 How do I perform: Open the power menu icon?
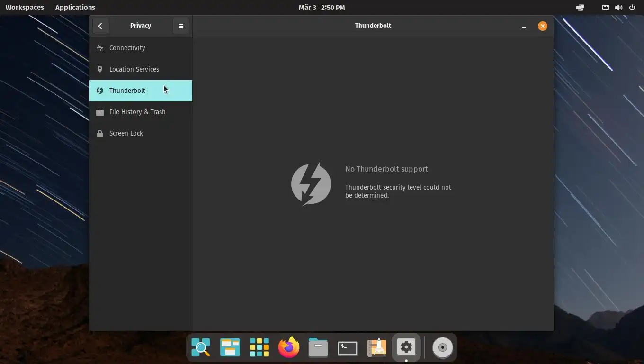point(632,7)
